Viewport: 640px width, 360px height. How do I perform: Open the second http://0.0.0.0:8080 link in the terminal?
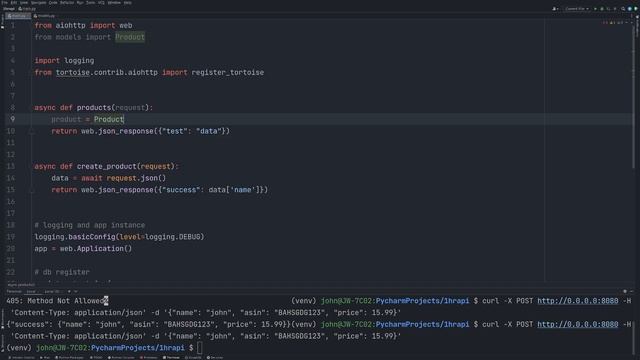coord(578,324)
